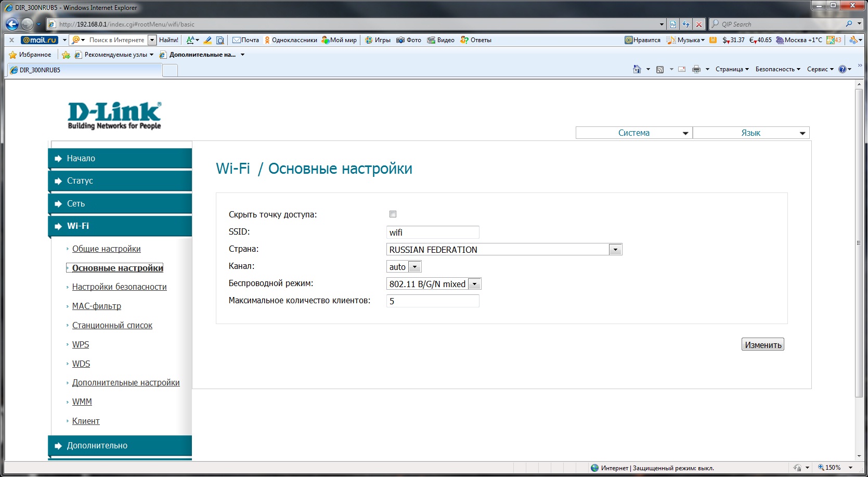Open the Home page icon in command bar
Viewport: 868px width, 477px height.
coord(637,69)
